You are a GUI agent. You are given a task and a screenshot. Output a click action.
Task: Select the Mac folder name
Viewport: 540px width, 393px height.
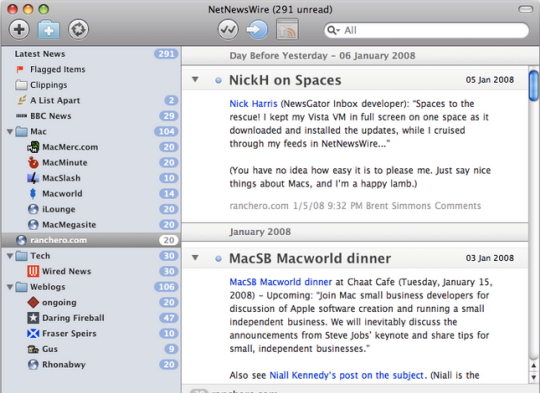[x=38, y=132]
